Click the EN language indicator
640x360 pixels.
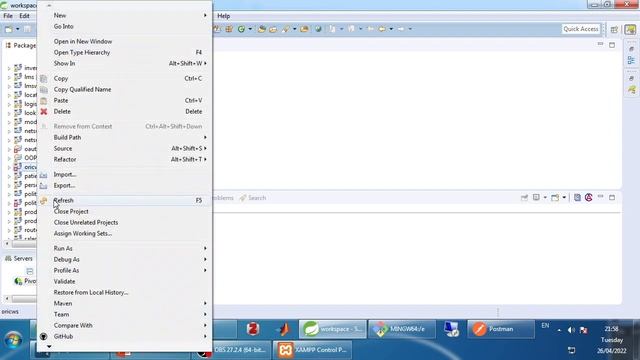click(545, 325)
